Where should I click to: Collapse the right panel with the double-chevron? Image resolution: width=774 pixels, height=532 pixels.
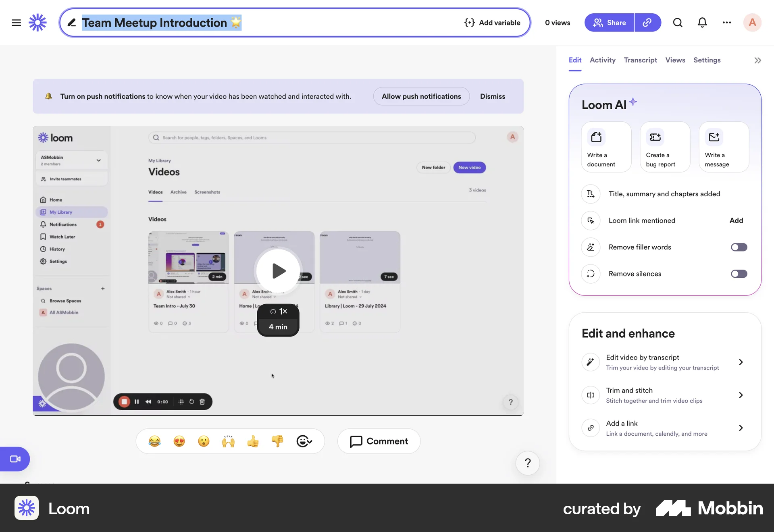(x=757, y=60)
